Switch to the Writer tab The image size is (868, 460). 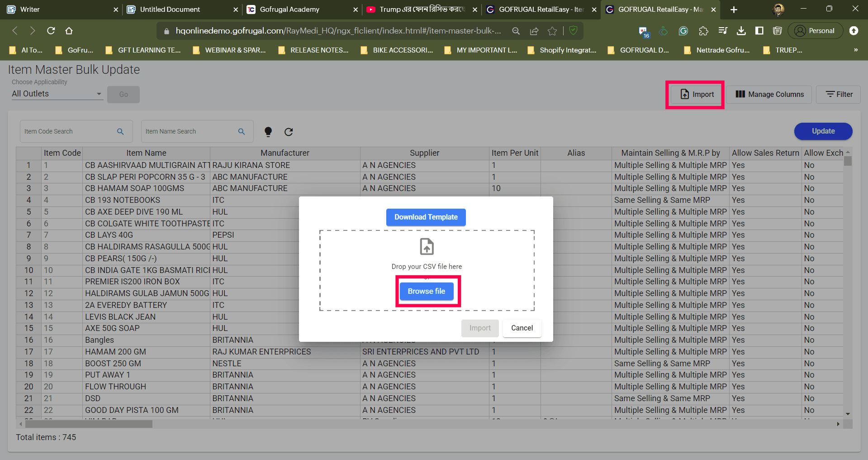(x=61, y=10)
